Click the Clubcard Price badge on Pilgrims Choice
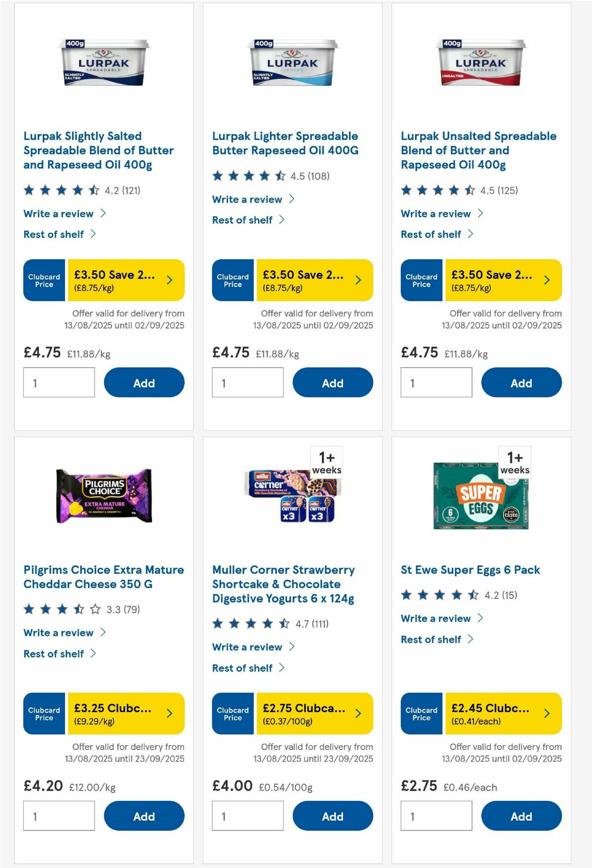Viewport: 592px width, 868px height. 43,713
